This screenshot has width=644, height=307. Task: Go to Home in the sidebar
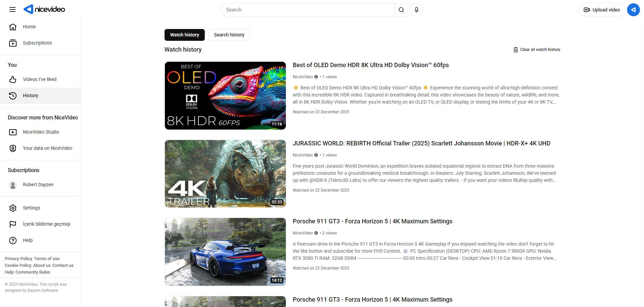point(41,27)
